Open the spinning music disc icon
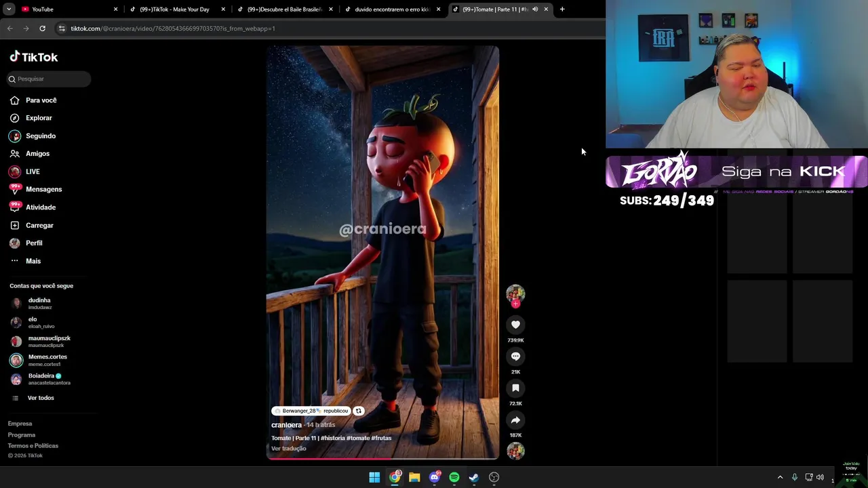 [x=515, y=451]
